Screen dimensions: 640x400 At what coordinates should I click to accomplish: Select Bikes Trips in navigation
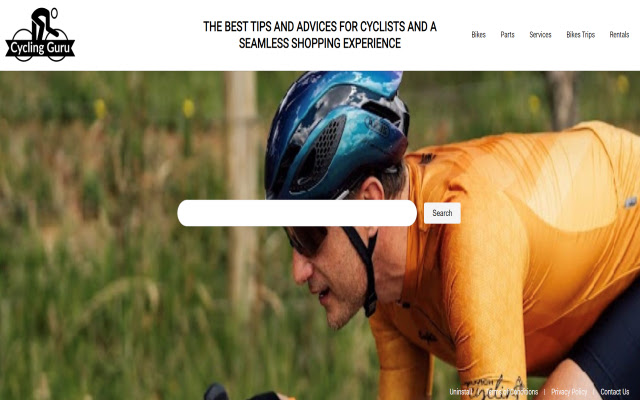point(580,35)
